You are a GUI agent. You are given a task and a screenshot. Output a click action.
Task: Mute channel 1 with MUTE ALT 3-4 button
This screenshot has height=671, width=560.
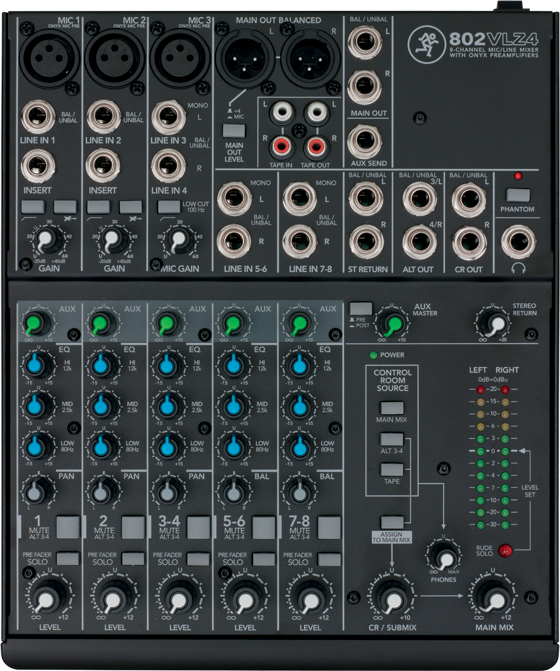(x=68, y=527)
